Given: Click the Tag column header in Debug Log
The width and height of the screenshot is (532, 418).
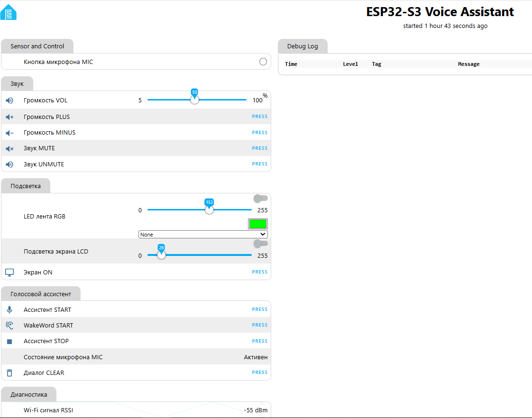Looking at the screenshot, I should point(376,64).
